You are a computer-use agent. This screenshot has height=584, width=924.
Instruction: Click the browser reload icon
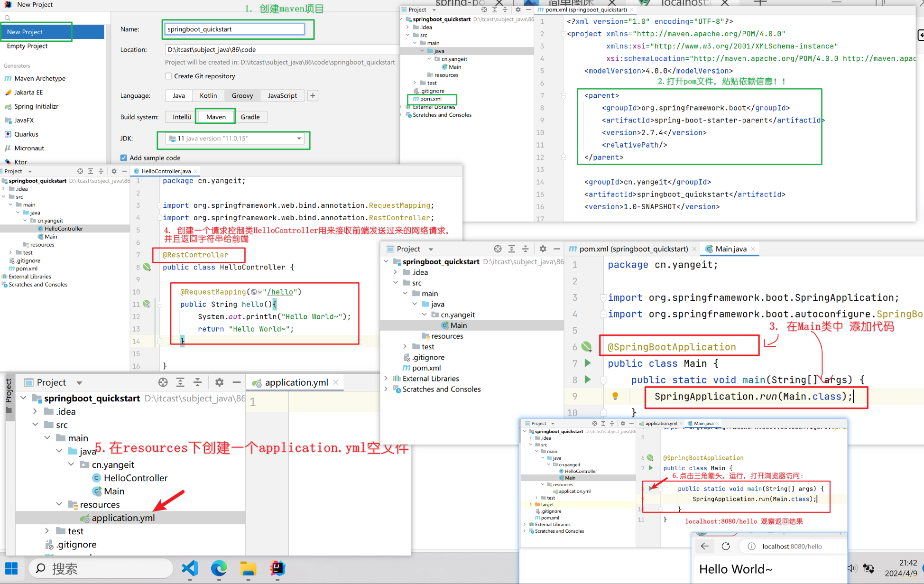[726, 546]
